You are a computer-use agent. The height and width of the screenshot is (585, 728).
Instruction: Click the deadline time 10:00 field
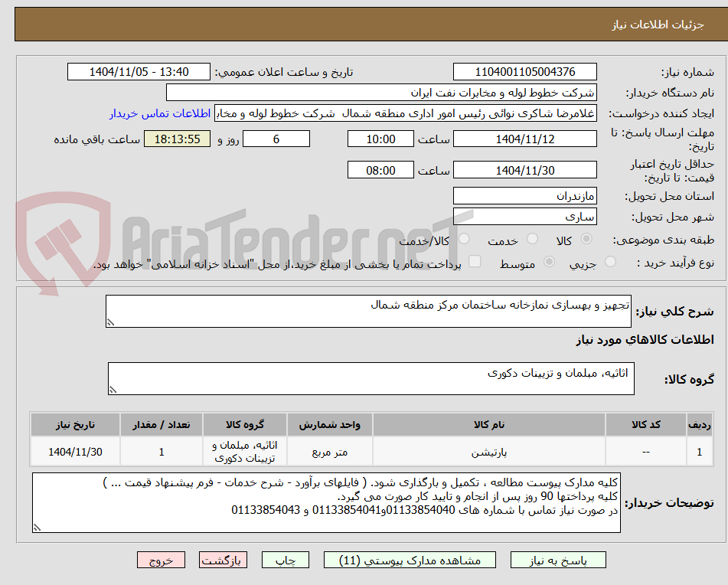click(x=380, y=139)
